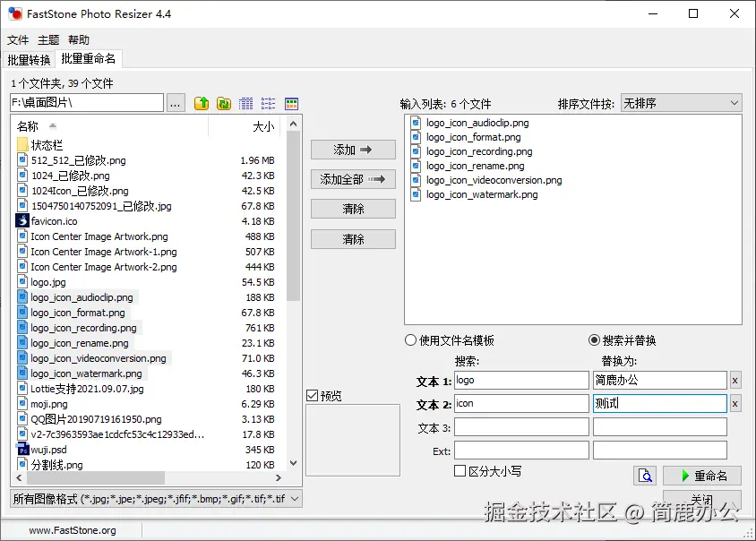756x541 pixels.
Task: Select QQ图片20190719161950.png file
Action: (x=97, y=419)
